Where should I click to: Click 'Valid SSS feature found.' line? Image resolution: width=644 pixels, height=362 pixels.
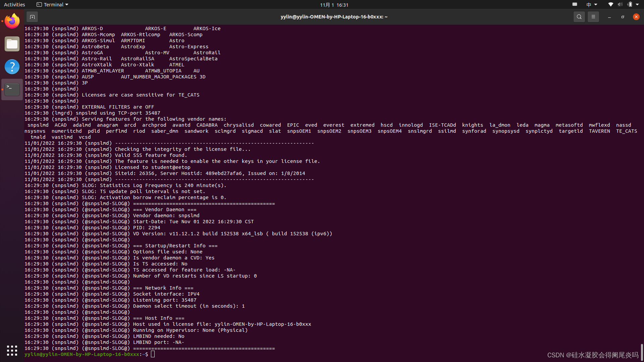click(x=106, y=155)
